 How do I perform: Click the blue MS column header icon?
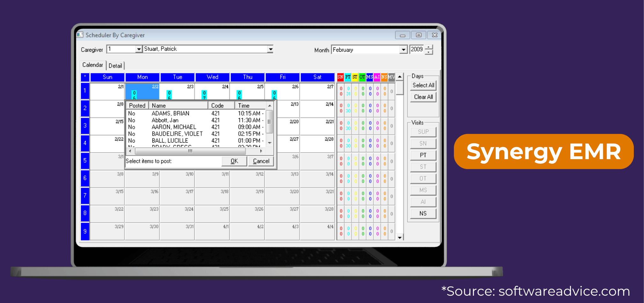(x=370, y=77)
